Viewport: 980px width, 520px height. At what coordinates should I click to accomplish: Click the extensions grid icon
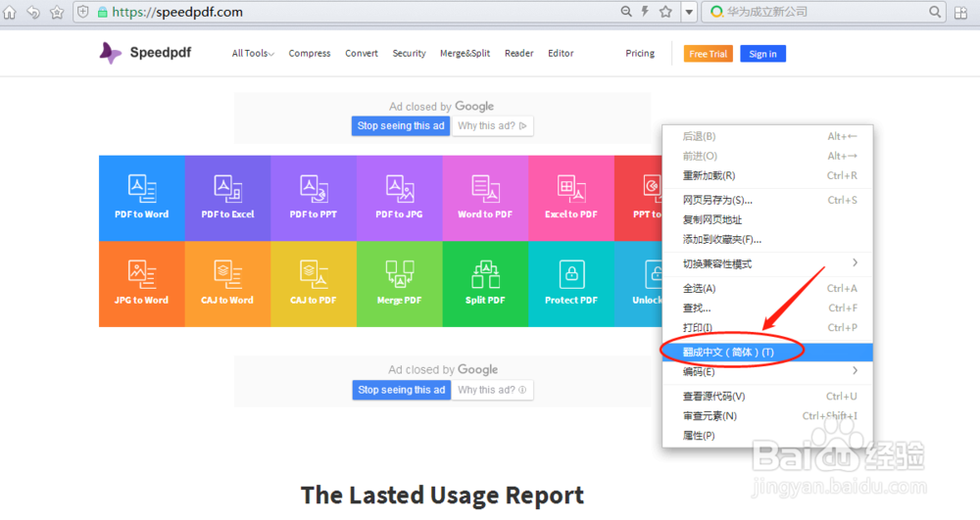(960, 12)
